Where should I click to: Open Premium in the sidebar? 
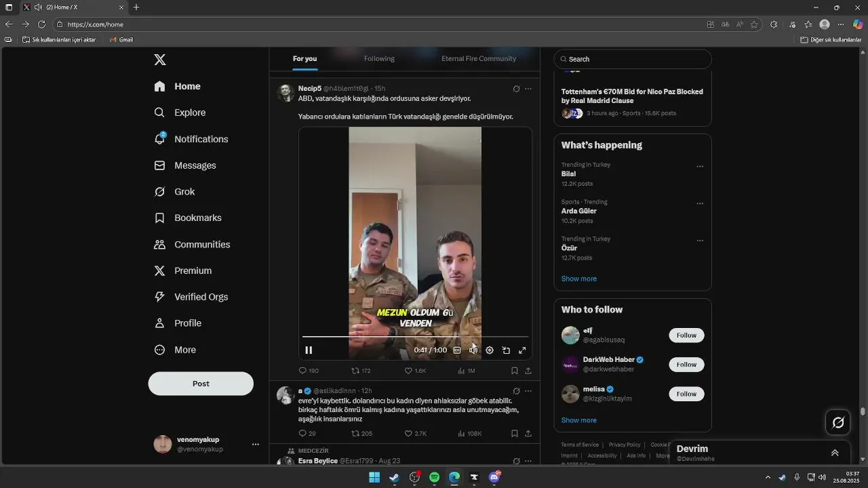point(183,270)
